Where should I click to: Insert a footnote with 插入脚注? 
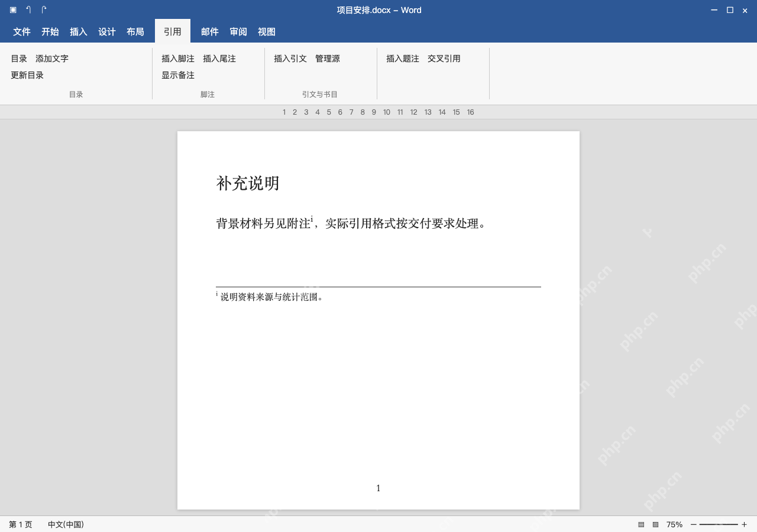coord(178,59)
